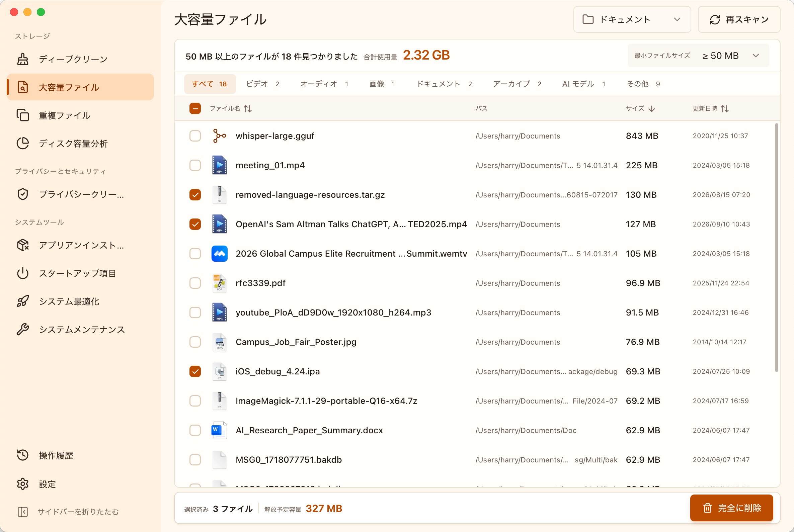794x532 pixels.
Task: Click the rfc3339.pdf file icon
Action: coord(219,283)
